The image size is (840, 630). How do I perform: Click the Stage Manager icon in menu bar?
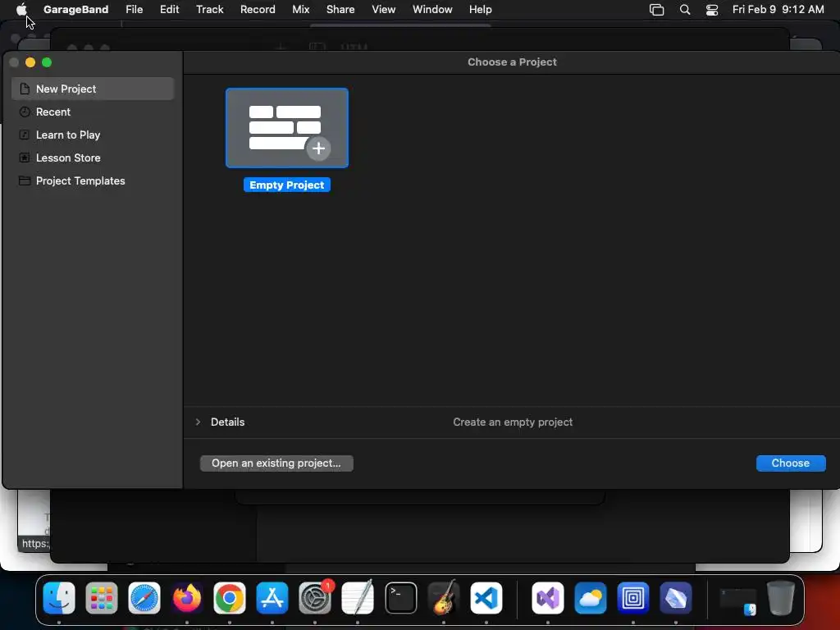click(x=657, y=10)
